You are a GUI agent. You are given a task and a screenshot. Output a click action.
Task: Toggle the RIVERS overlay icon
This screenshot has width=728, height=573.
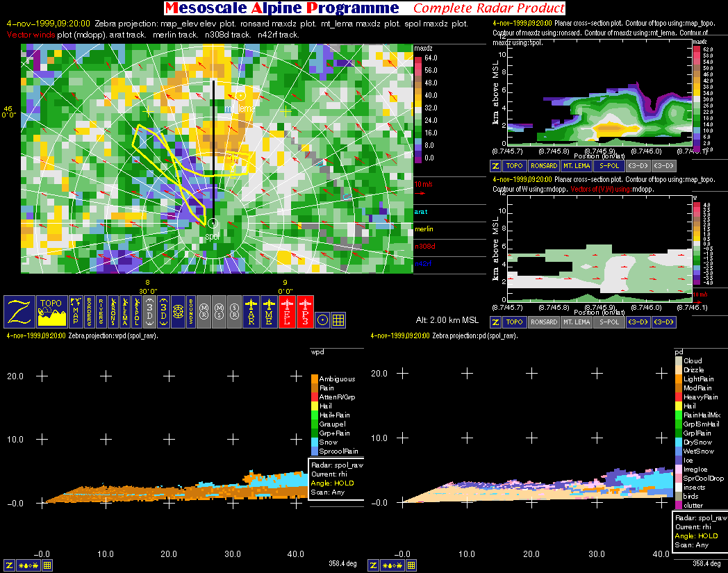coord(101,312)
